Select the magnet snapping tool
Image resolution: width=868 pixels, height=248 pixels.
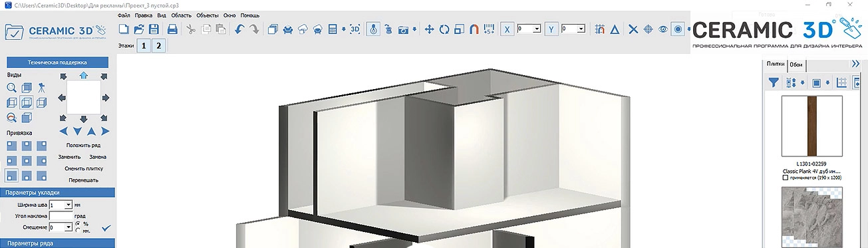pos(474,29)
